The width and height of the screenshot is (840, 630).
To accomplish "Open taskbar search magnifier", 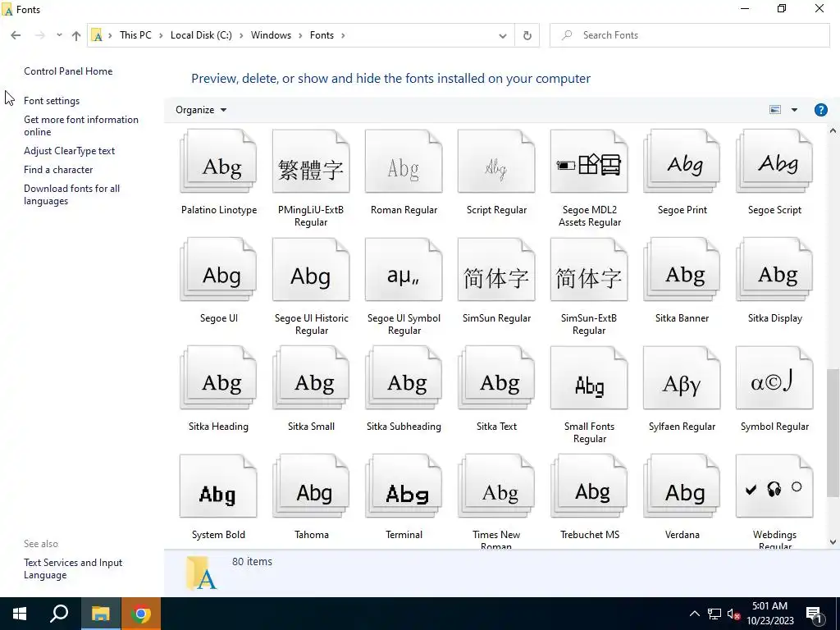I will pos(59,614).
